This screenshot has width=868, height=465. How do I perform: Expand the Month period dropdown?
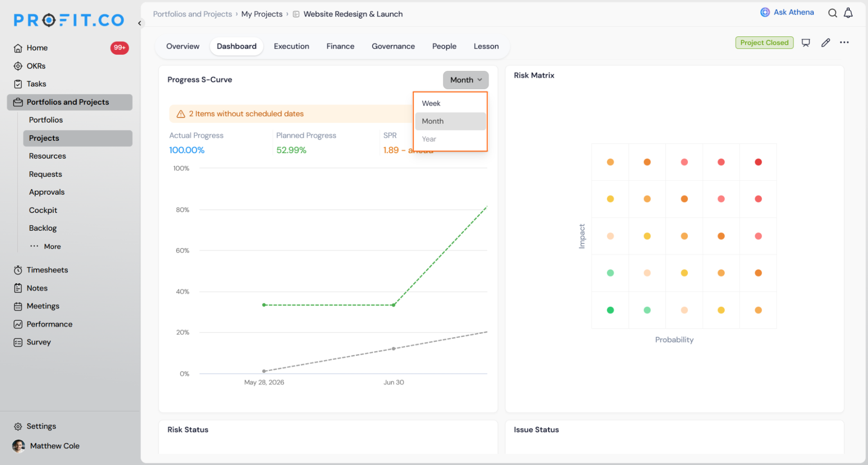(466, 80)
